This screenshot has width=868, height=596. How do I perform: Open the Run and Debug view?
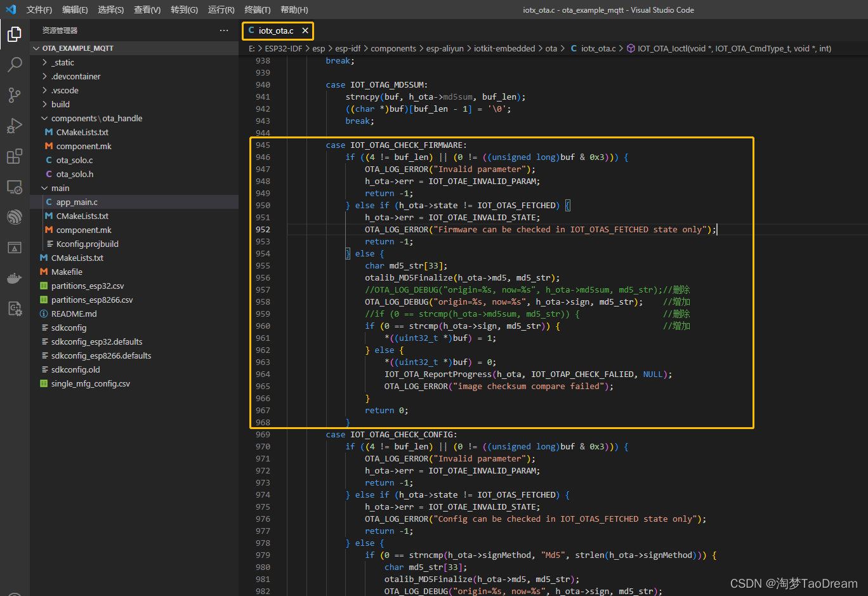pyautogui.click(x=14, y=126)
